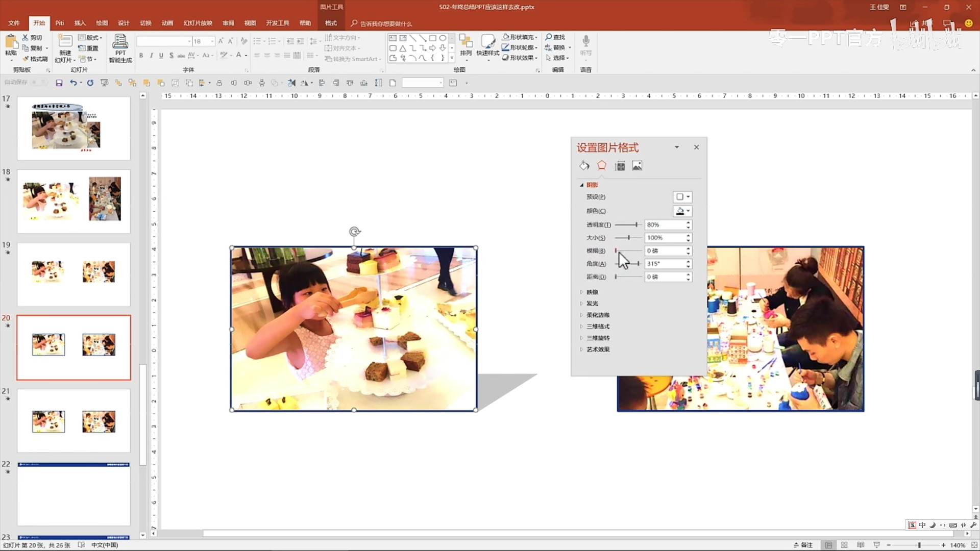Click the 动画 ribbon tab
This screenshot has height=551, width=980.
coord(167,23)
